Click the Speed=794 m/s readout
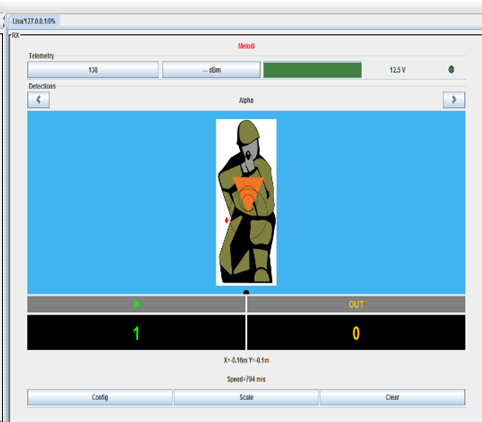Screen dimensions: 482x422 click(246, 379)
